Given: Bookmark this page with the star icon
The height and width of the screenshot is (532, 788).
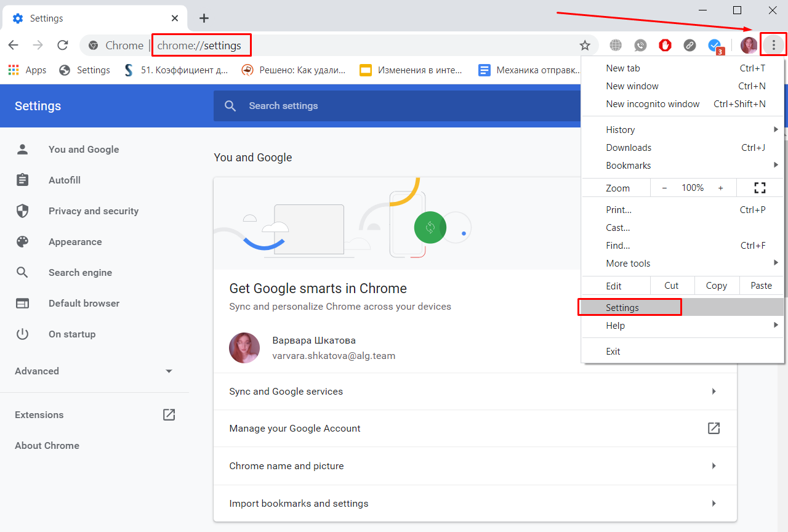Looking at the screenshot, I should [x=585, y=45].
